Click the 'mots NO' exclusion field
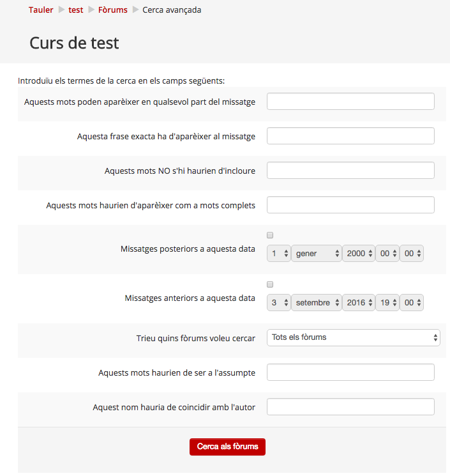Screen dimensions: 450x476 click(x=350, y=171)
